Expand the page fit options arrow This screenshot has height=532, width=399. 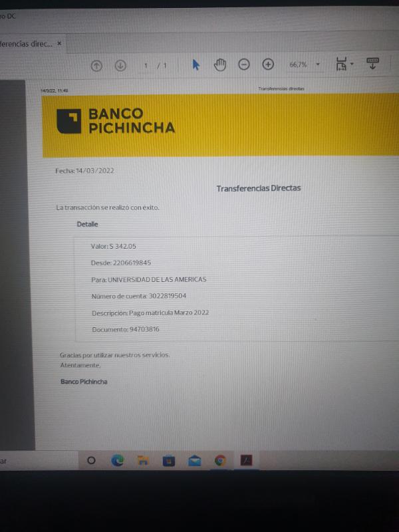[352, 65]
